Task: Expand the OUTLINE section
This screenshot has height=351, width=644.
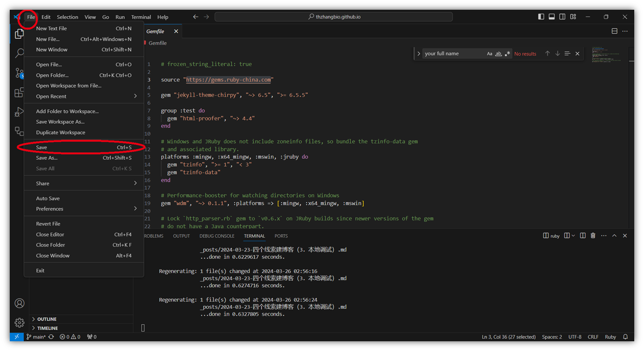Action: point(47,319)
